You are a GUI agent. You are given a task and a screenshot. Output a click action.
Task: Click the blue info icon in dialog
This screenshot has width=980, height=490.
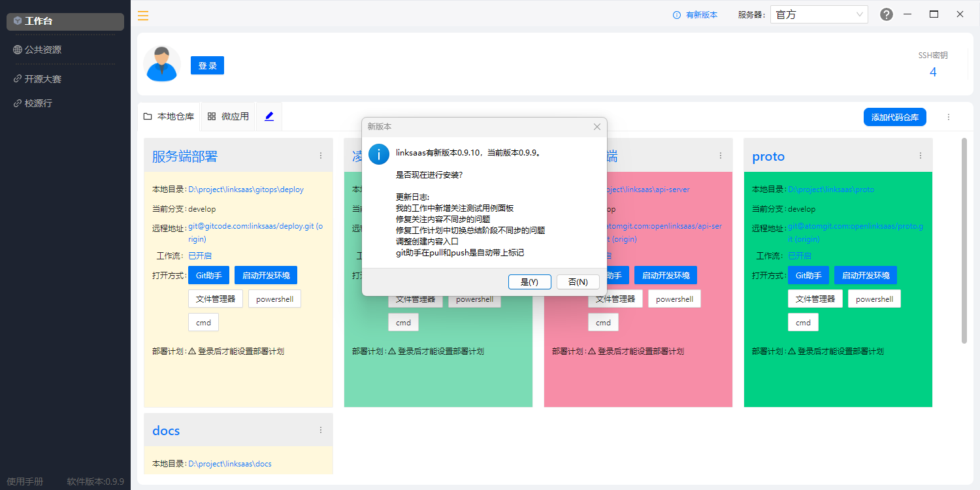pos(379,154)
